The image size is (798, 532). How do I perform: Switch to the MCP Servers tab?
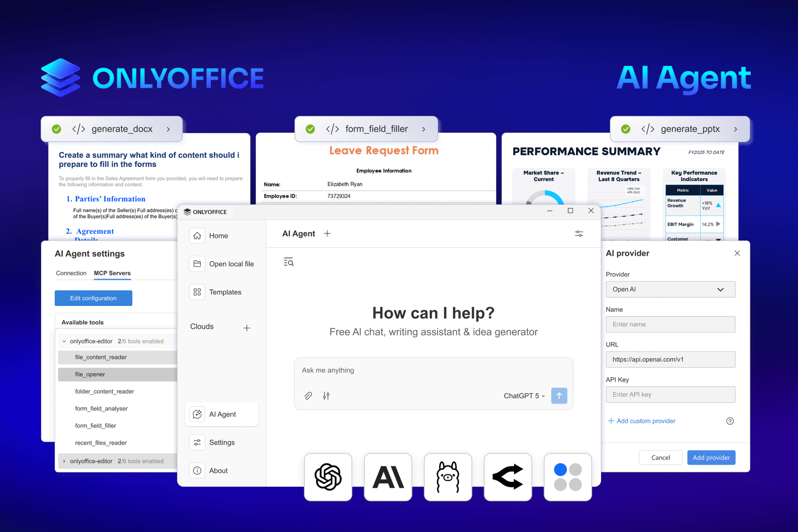point(112,273)
